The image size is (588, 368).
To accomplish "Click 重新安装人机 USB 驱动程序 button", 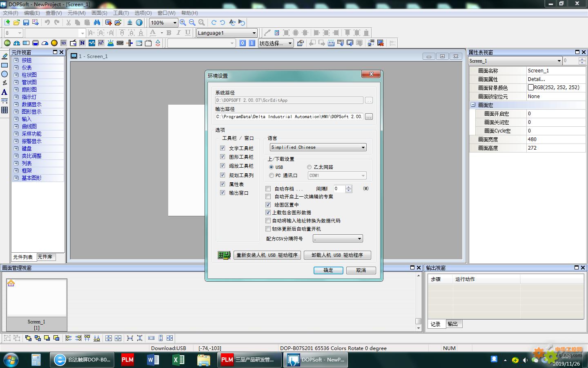I will pos(267,255).
